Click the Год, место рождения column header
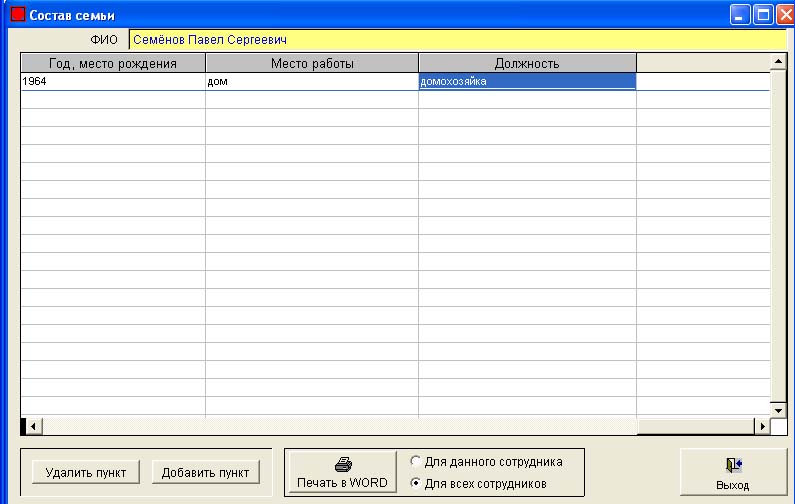Screen dimensions: 795x504 tap(113, 63)
